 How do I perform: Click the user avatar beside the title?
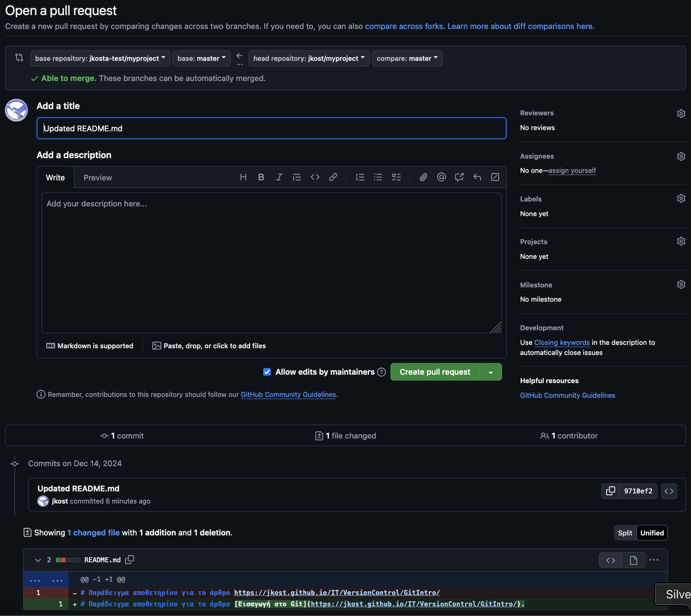pos(16,110)
